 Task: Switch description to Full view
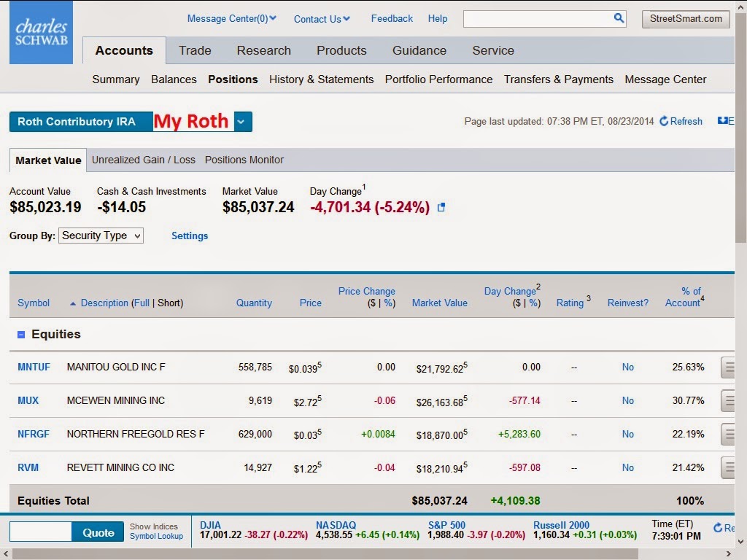(142, 303)
